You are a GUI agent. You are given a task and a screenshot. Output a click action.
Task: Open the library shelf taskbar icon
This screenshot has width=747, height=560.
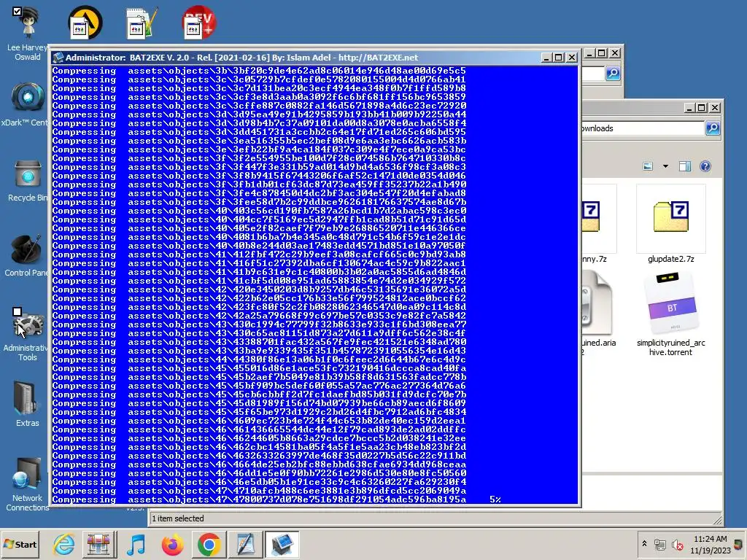click(98, 544)
